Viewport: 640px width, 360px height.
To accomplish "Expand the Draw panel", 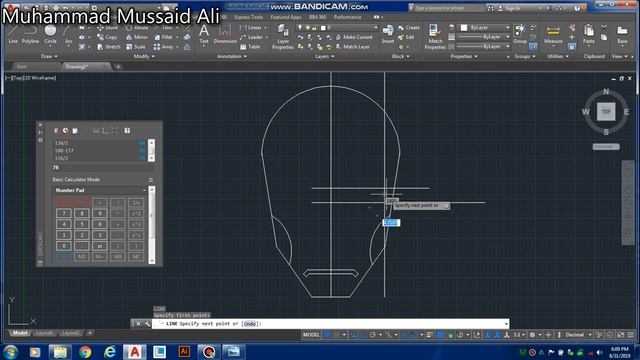I will coord(49,56).
